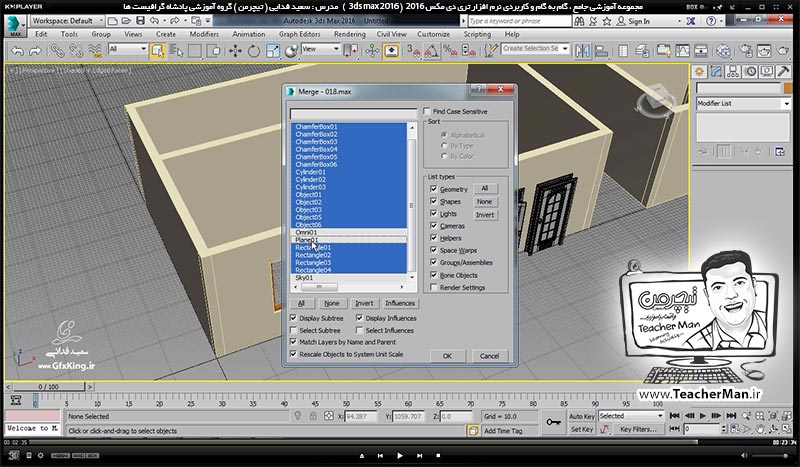Pick the Select and Scale tool
The width and height of the screenshot is (800, 467).
(272, 51)
